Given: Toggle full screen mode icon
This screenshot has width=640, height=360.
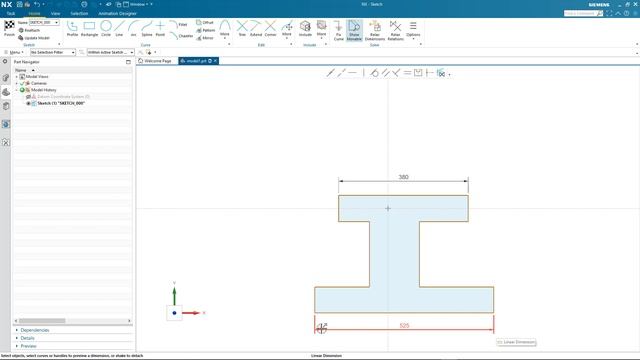Looking at the screenshot, I should click(x=609, y=13).
